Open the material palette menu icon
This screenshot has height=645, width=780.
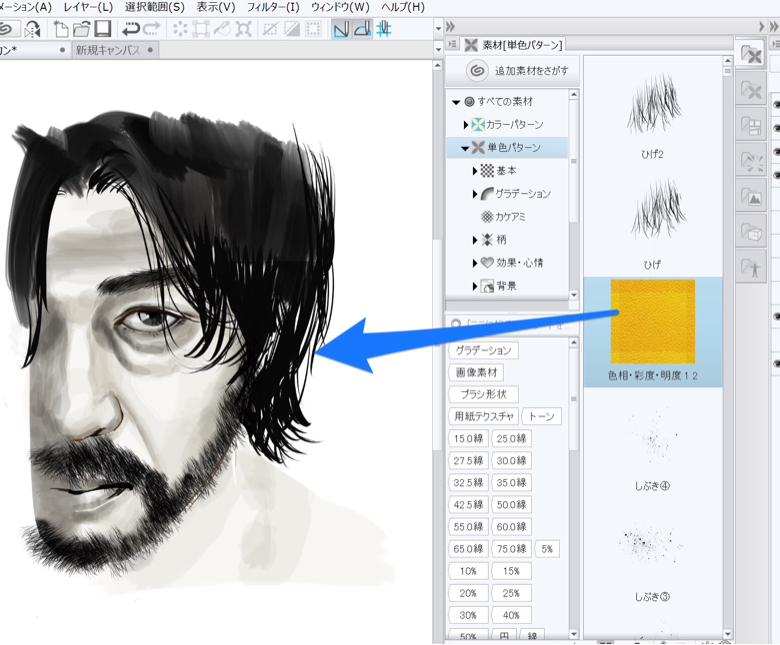pyautogui.click(x=453, y=45)
